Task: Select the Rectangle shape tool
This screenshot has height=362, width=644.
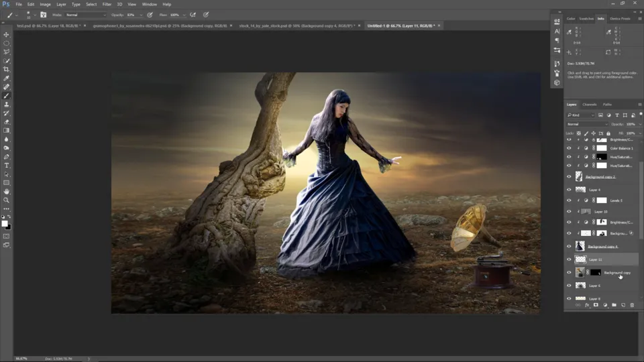Action: 6,182
